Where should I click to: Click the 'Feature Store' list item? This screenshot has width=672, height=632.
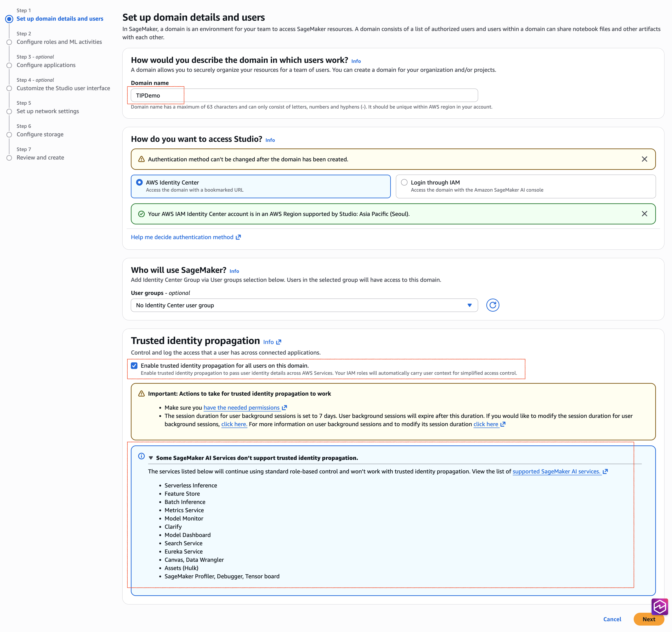pos(182,494)
